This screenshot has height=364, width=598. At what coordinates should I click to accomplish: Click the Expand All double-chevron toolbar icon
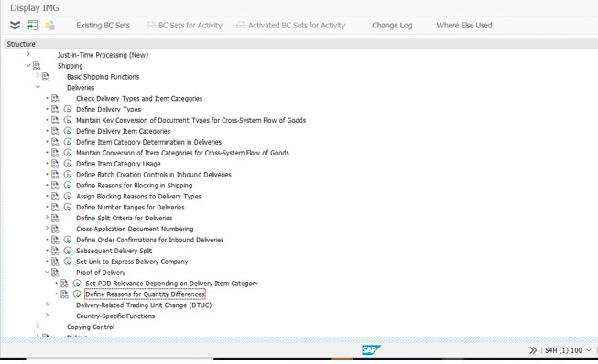[x=15, y=26]
